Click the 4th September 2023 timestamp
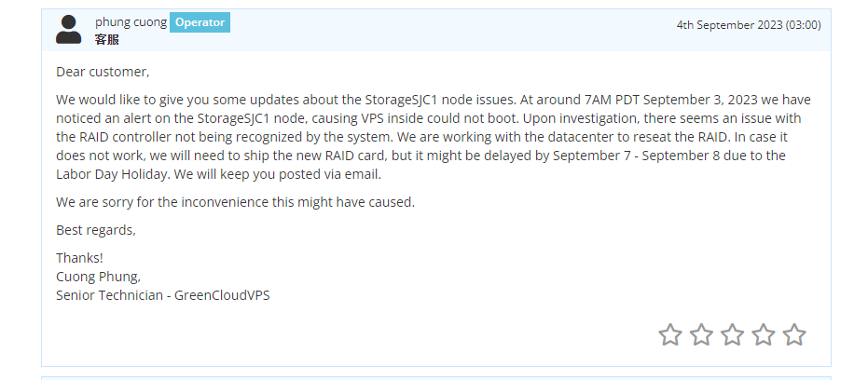The width and height of the screenshot is (868, 380). [x=748, y=25]
